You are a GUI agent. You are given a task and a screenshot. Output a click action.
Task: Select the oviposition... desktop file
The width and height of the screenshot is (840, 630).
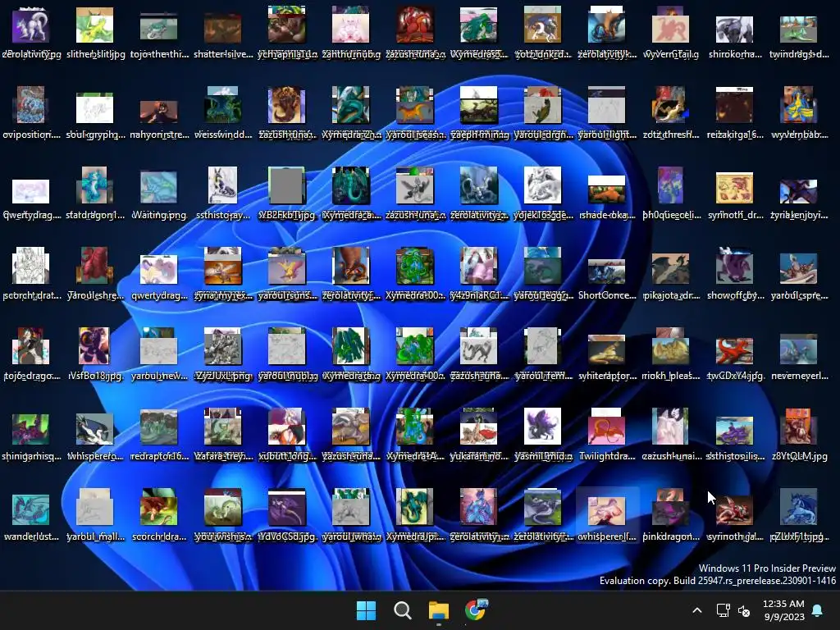tap(31, 113)
